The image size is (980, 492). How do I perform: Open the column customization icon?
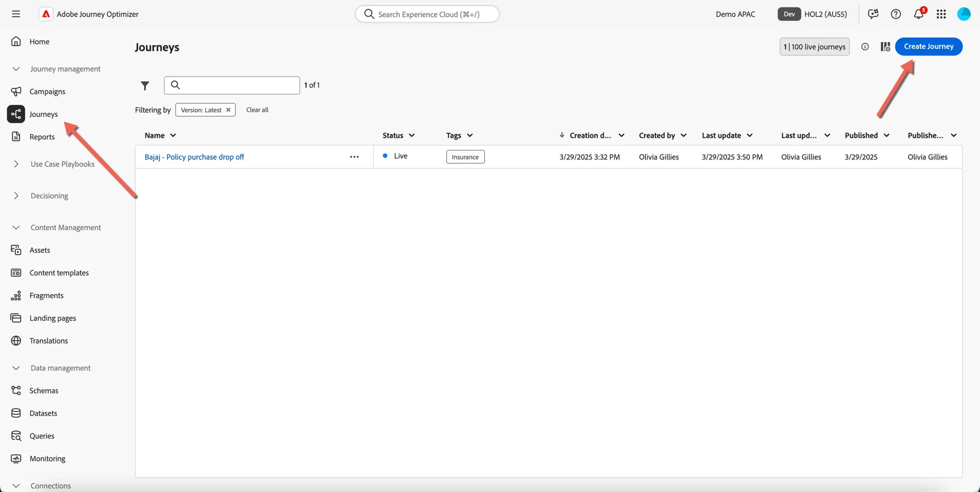coord(885,46)
